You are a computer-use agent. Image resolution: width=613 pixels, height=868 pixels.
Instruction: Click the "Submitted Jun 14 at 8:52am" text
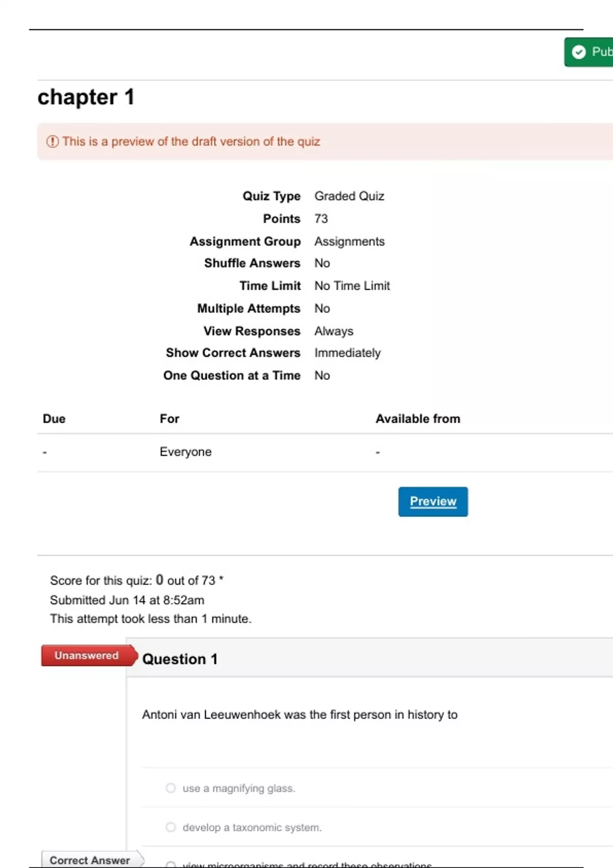[x=127, y=600]
